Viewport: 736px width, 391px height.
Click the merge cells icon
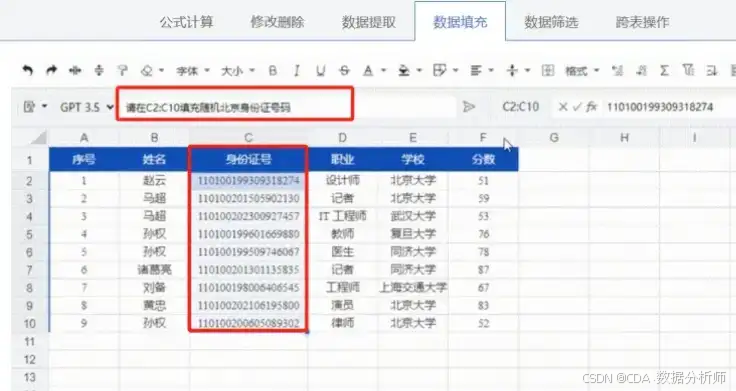tap(548, 71)
